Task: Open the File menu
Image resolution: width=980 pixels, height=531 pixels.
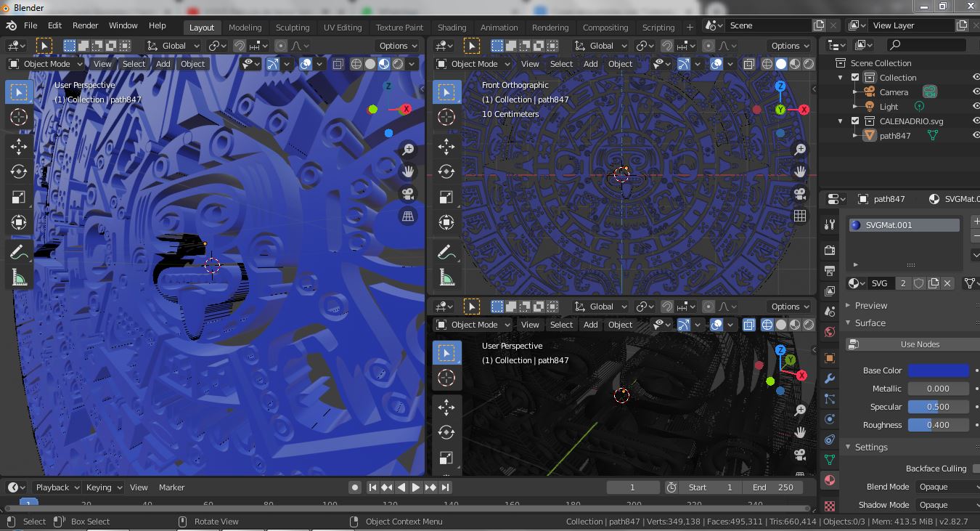Action: pyautogui.click(x=30, y=25)
